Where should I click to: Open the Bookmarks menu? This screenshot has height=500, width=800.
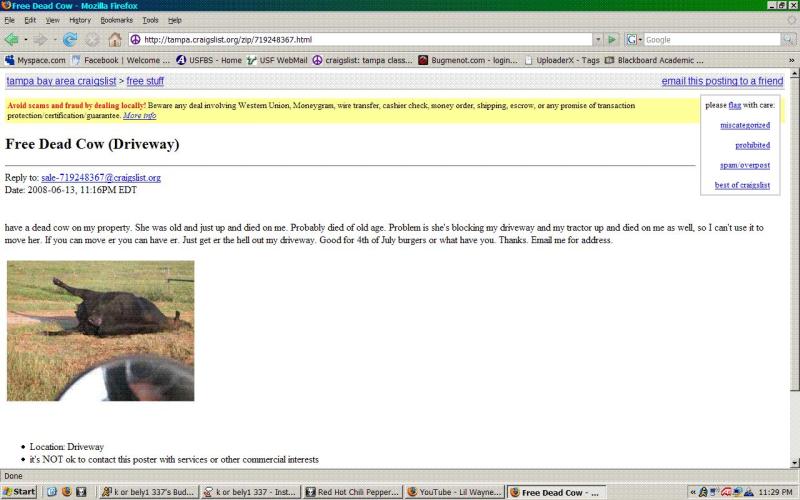(x=117, y=20)
